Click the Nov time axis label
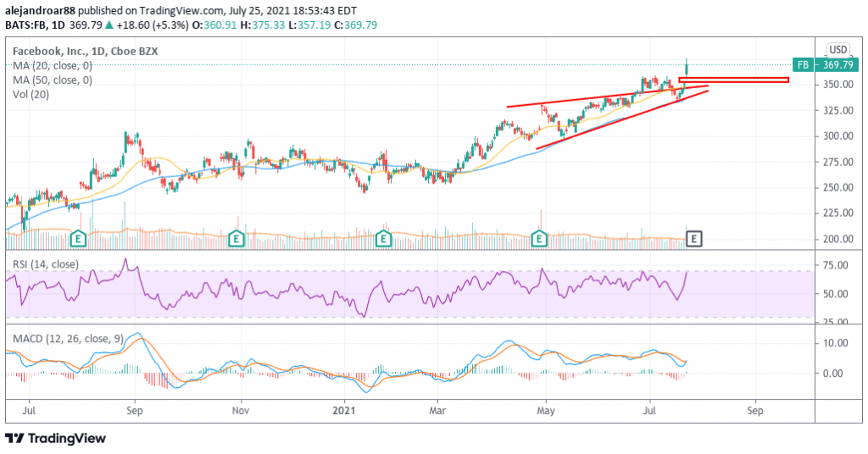Screen dimensions: 868x454 point(241,411)
